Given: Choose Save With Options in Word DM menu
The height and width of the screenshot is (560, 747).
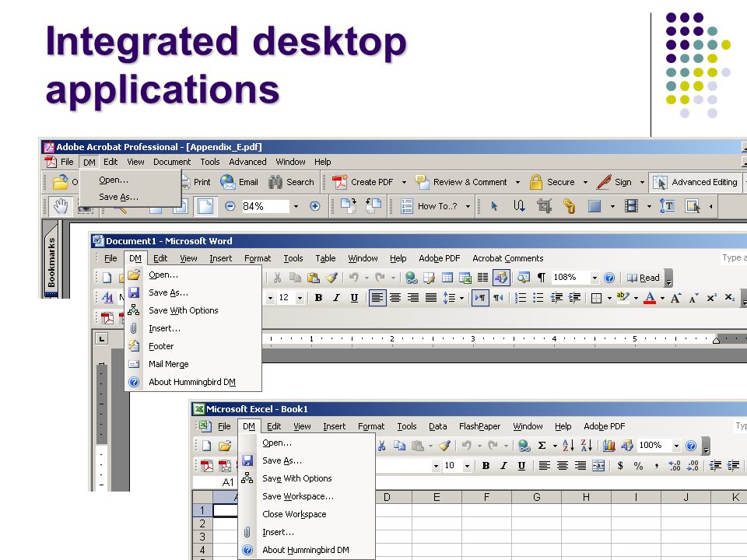Looking at the screenshot, I should point(193,310).
